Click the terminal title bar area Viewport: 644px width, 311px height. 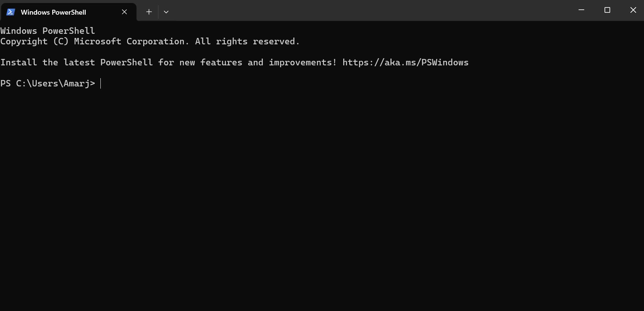pos(338,11)
